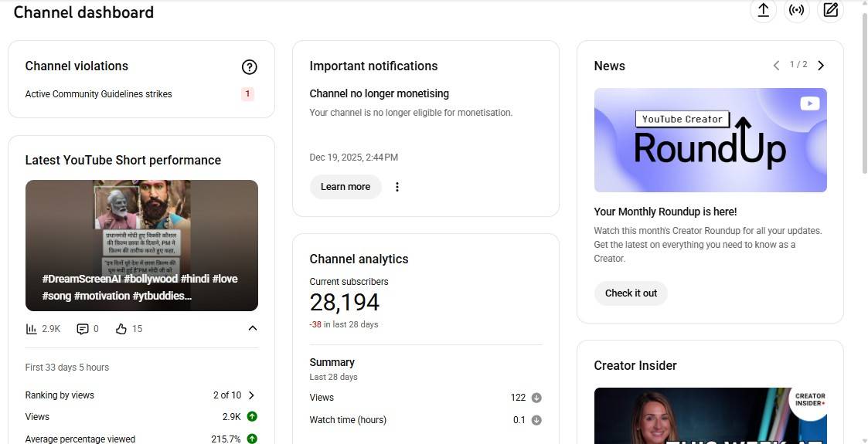The image size is (868, 444).
Task: Expand the Ranking by views chevron
Action: coord(251,395)
